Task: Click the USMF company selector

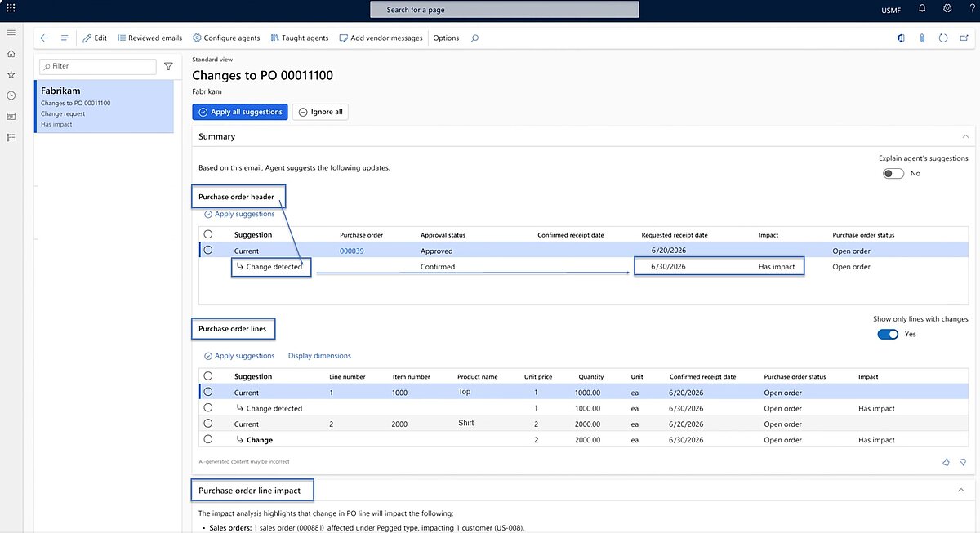Action: (x=892, y=10)
